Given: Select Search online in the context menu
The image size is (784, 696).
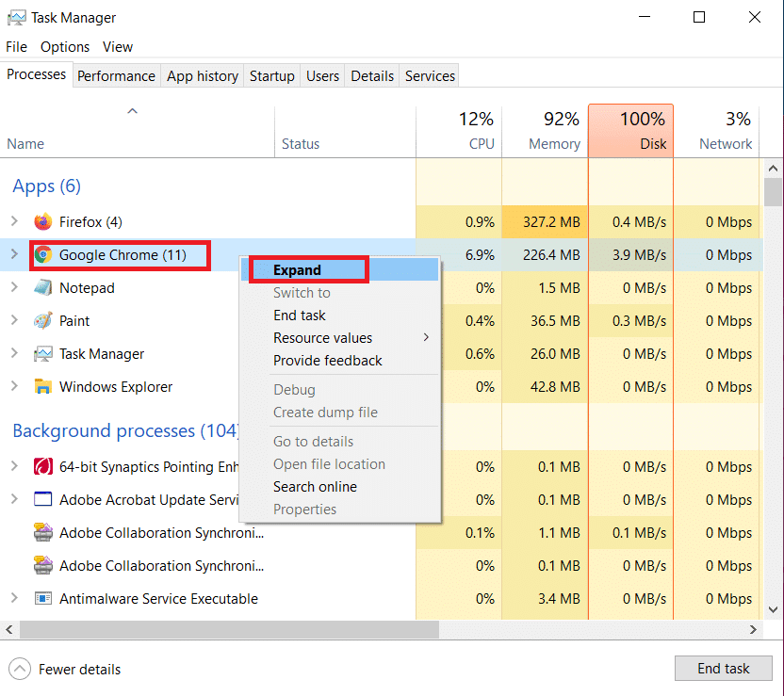Looking at the screenshot, I should coord(315,486).
